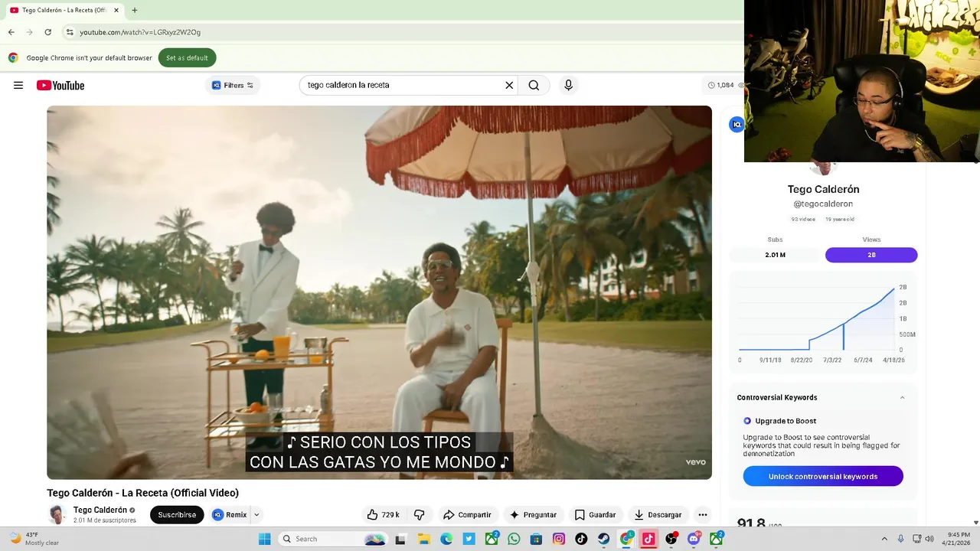Download the video with Descargar

tap(658, 515)
